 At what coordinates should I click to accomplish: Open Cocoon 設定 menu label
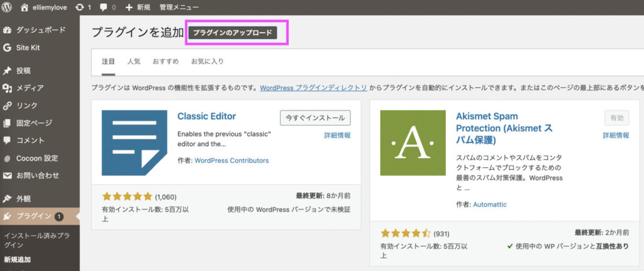tap(37, 158)
